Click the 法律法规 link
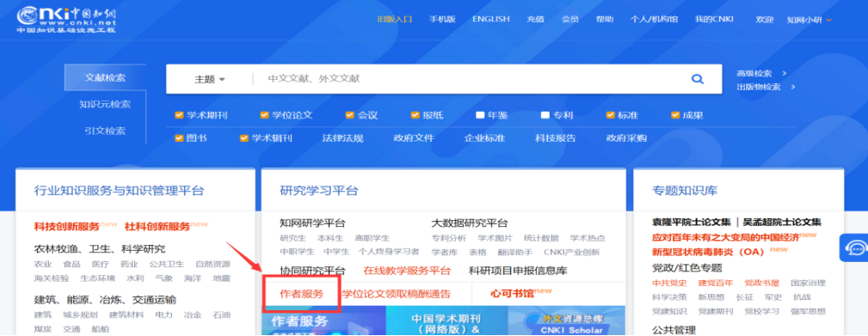The image size is (868, 336). pos(342,138)
